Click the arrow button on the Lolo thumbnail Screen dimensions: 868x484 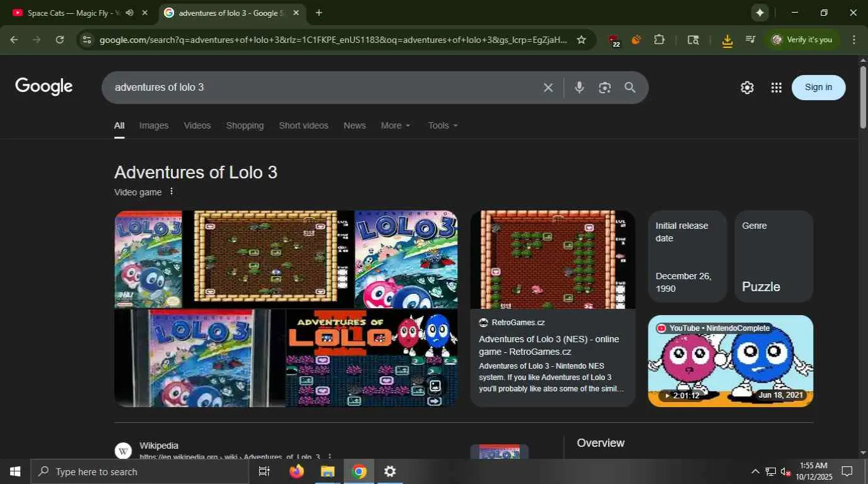[x=435, y=401]
